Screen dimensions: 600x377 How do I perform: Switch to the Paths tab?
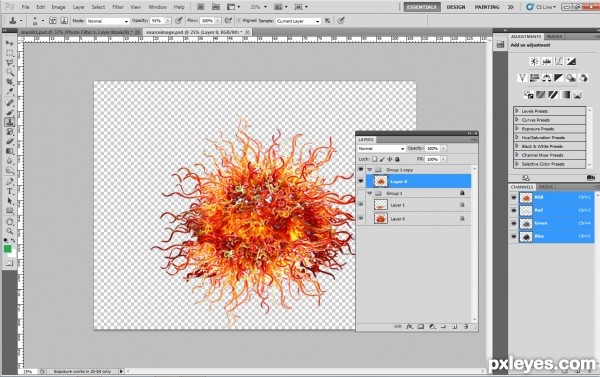[546, 187]
